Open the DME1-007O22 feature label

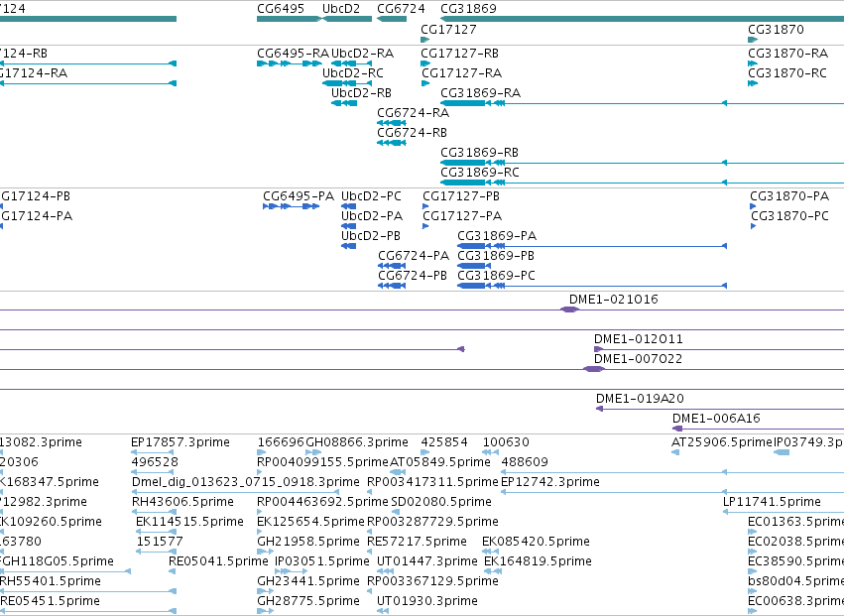pos(639,360)
